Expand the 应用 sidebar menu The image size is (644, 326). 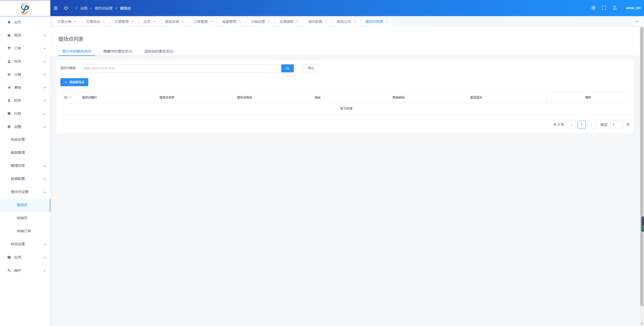coord(25,257)
